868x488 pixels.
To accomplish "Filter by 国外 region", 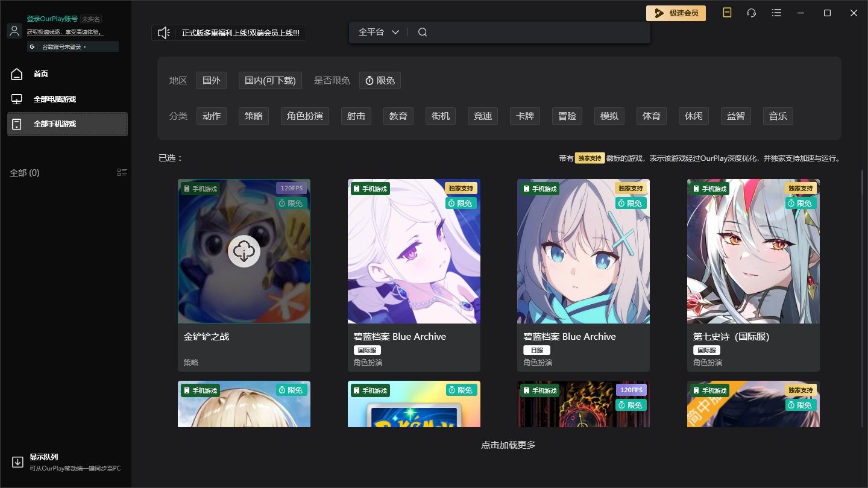I will pos(212,80).
